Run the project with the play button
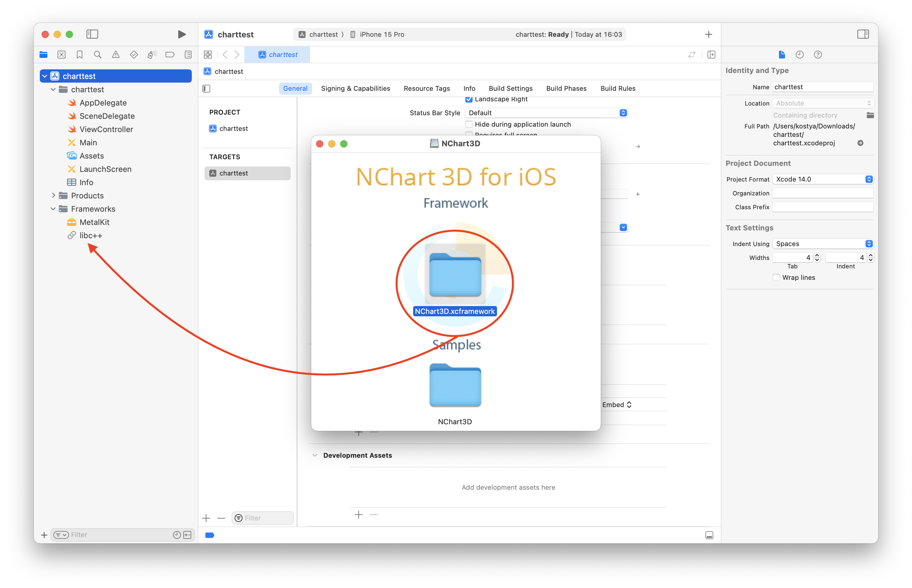Screen dimensions: 912x588 182,34
